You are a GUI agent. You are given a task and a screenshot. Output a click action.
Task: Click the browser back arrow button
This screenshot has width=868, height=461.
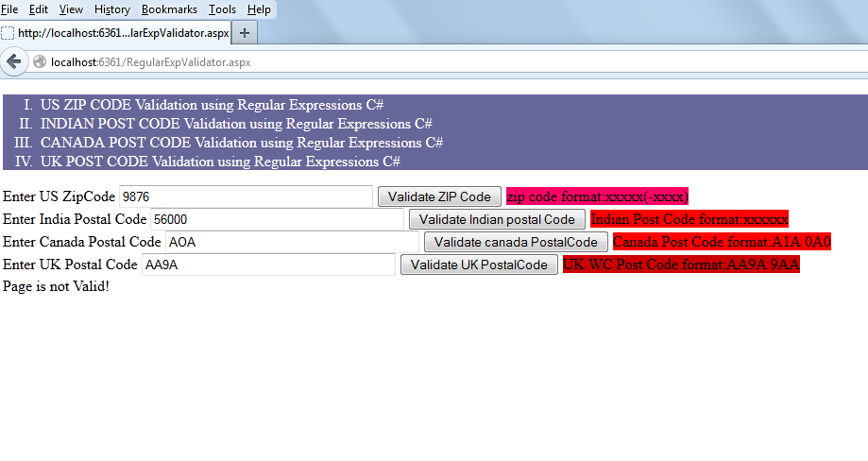[14, 61]
